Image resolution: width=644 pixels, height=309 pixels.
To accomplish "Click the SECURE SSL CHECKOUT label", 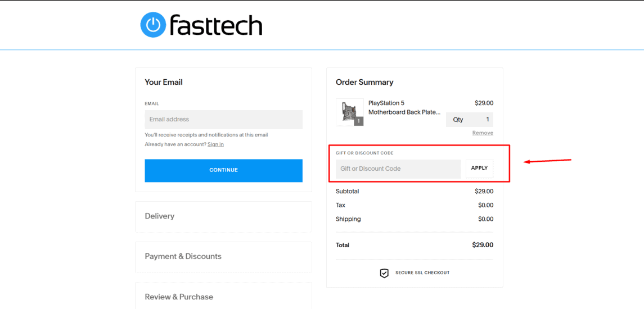I will (x=422, y=273).
